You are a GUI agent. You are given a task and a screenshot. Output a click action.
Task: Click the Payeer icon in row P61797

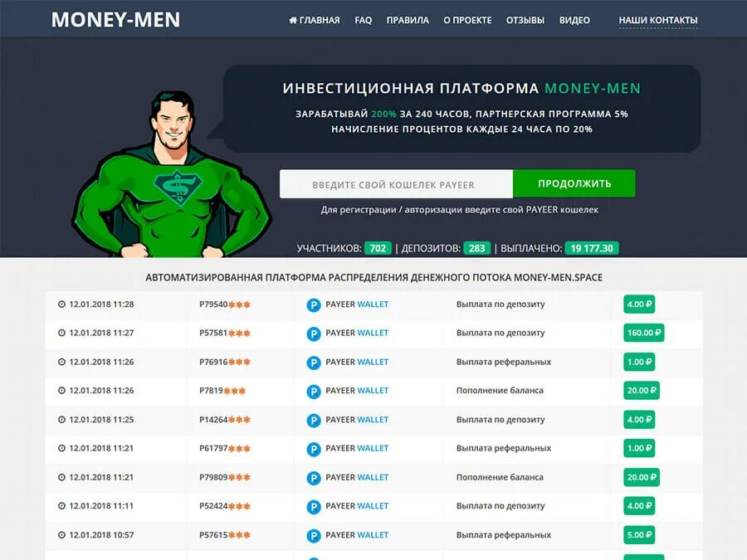tap(314, 449)
